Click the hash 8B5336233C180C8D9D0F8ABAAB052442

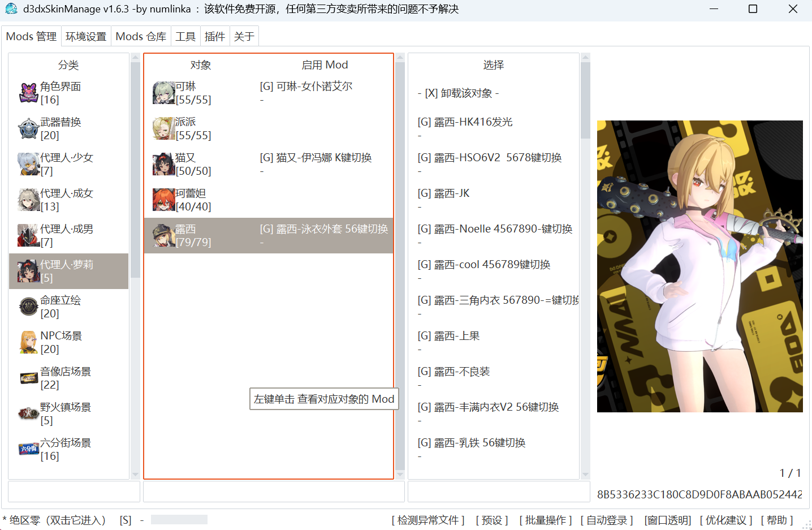coord(700,494)
